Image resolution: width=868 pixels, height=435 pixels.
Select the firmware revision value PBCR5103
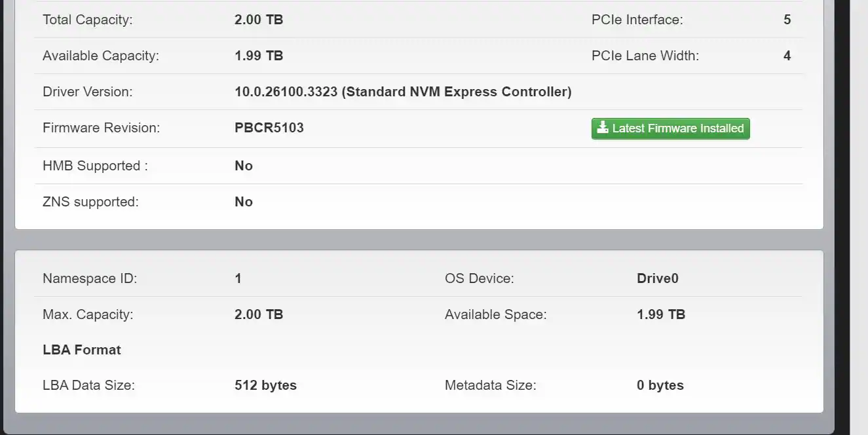(x=269, y=128)
